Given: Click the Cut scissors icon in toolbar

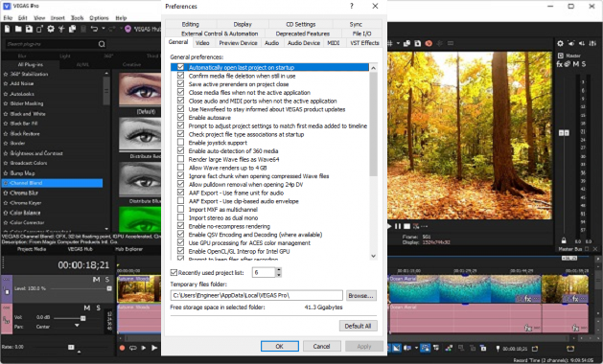Looking at the screenshot, I should coord(61,29).
